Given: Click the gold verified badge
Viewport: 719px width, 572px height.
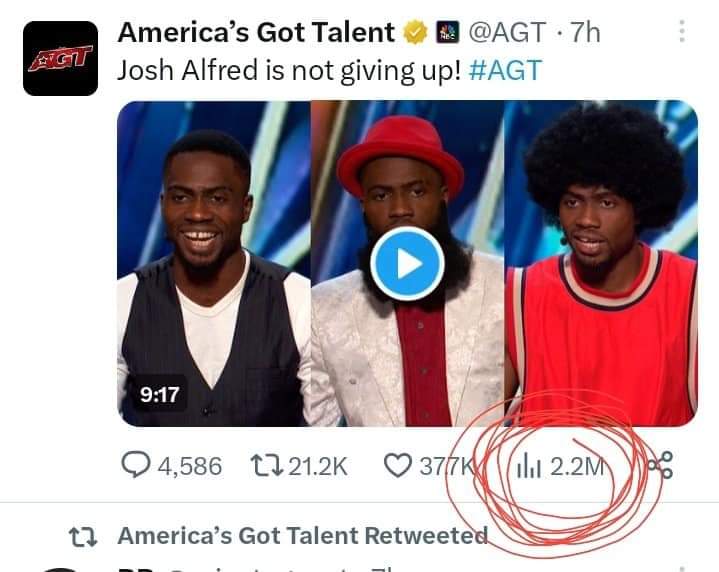Looking at the screenshot, I should 415,33.
